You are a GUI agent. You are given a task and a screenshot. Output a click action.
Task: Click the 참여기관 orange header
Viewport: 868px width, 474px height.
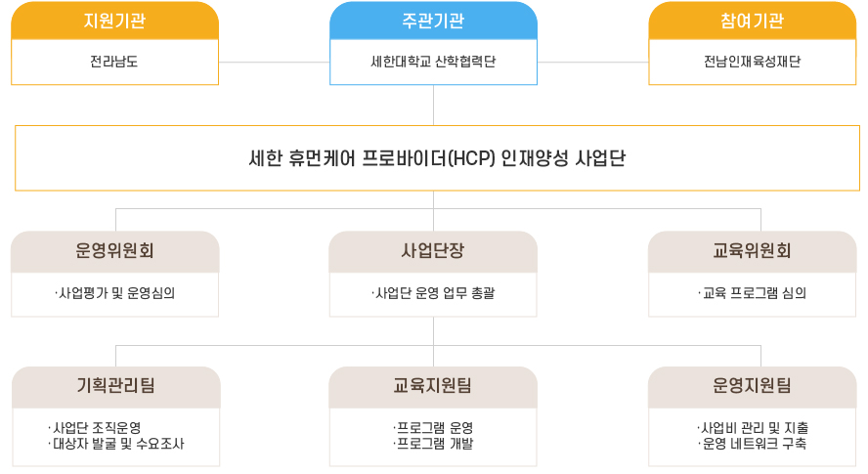coord(753,21)
